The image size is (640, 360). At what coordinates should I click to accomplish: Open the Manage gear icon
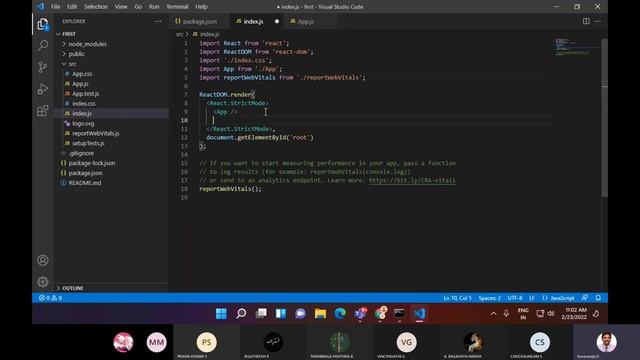click(42, 282)
